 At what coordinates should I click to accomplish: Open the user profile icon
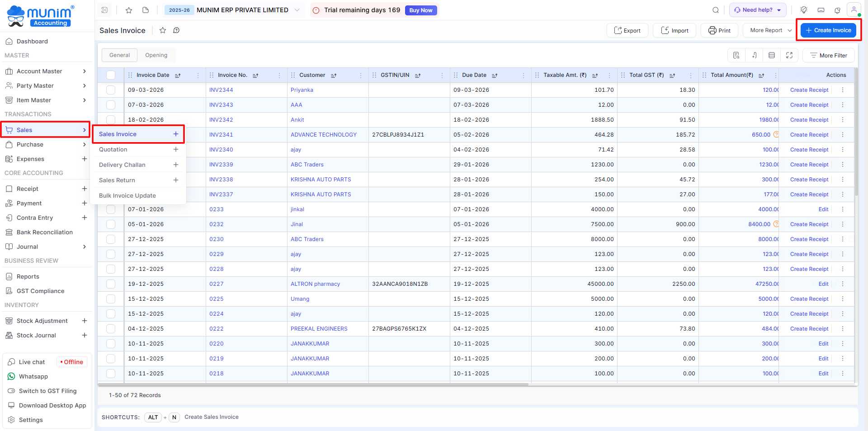tap(854, 10)
